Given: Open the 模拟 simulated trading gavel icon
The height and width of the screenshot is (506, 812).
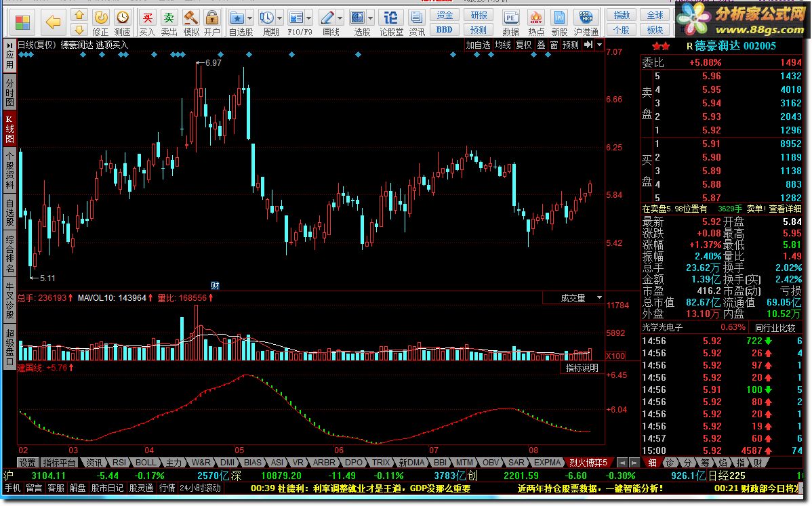Looking at the screenshot, I should (191, 24).
